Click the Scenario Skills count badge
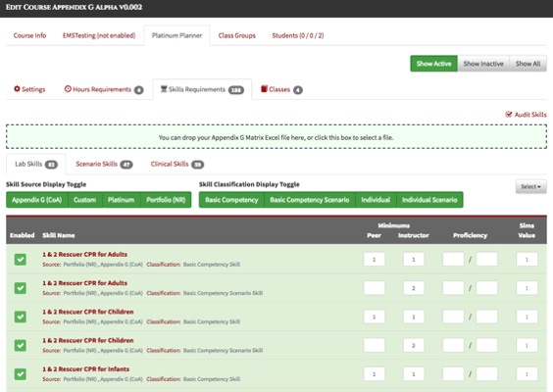 (126, 165)
